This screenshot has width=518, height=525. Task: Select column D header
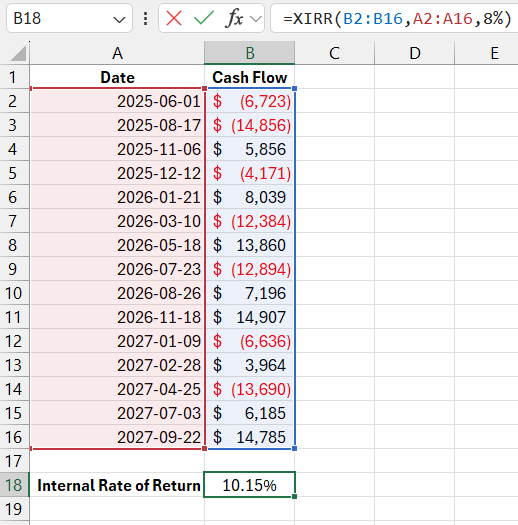point(415,53)
